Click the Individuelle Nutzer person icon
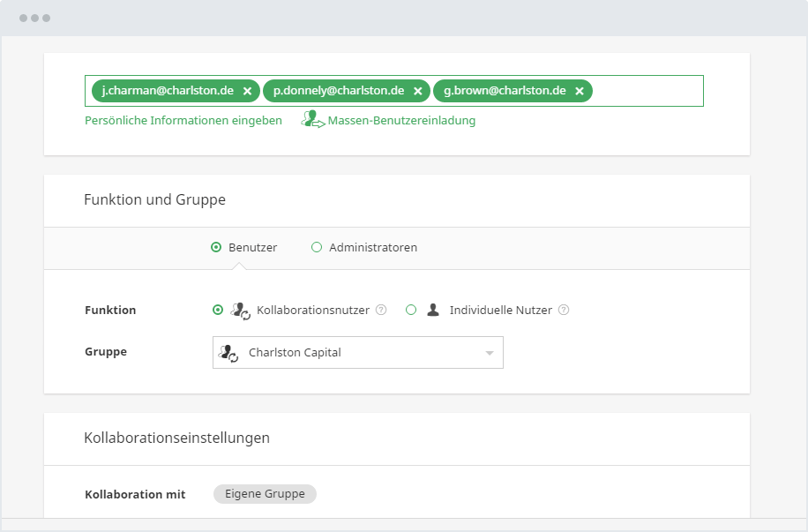This screenshot has width=808, height=532. [433, 310]
